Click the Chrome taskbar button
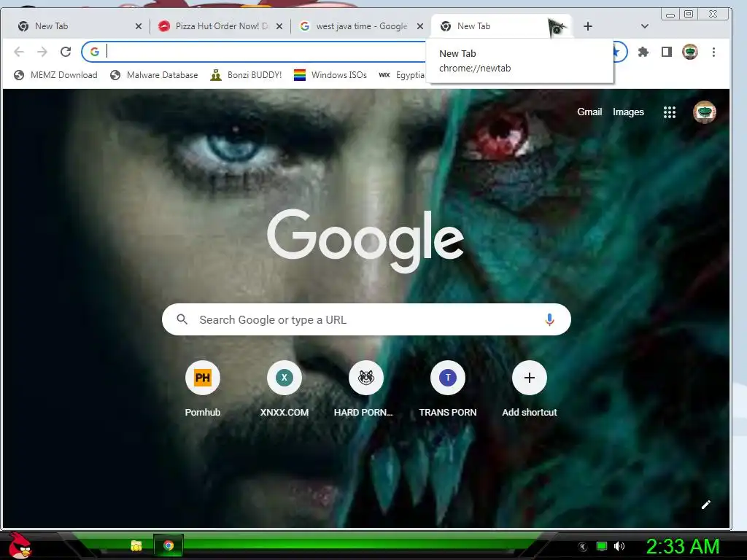Viewport: 747px width, 560px height. 169,545
